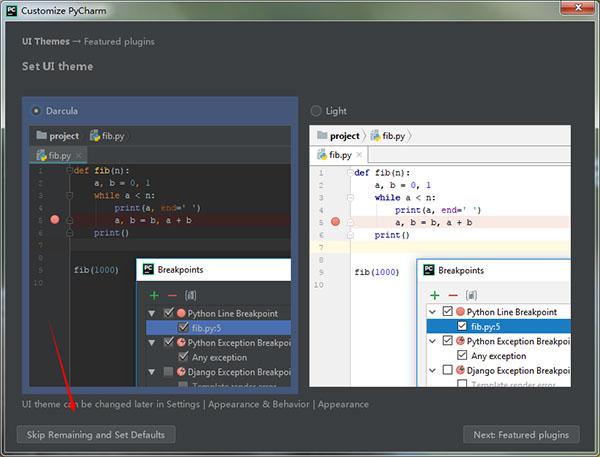Click line 5 breakpoint dot in Darcula preview
This screenshot has width=600, height=457.
(x=55, y=220)
